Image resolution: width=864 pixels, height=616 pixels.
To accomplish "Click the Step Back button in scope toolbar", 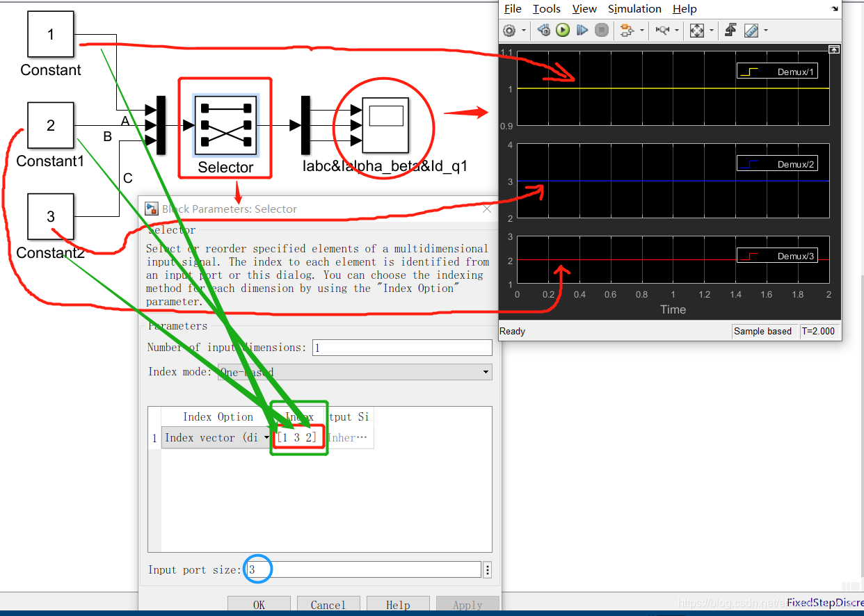I will (544, 31).
